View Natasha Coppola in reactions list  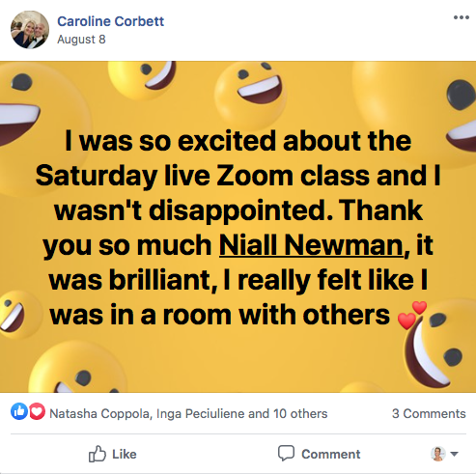pos(99,413)
